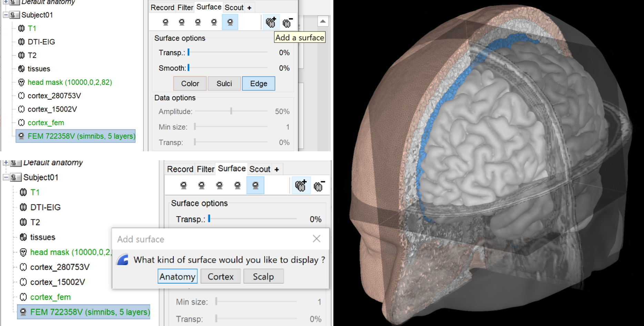Click the skull icon beside head mask, upper tree

click(21, 82)
